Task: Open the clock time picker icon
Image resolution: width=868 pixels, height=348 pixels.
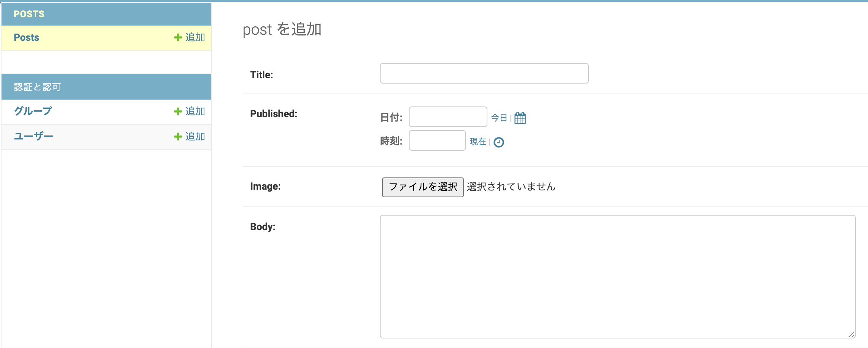Action: [x=498, y=142]
